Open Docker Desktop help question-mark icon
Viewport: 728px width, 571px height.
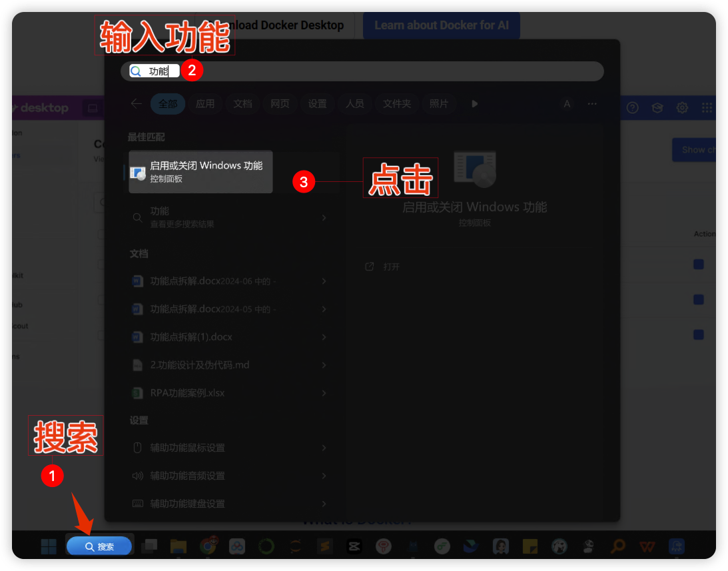(x=632, y=108)
